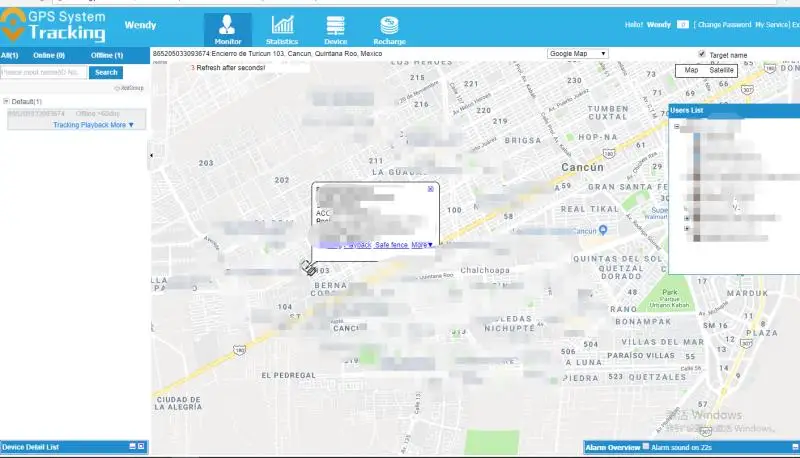
Task: Click Safe fence link in popup
Action: click(x=391, y=245)
